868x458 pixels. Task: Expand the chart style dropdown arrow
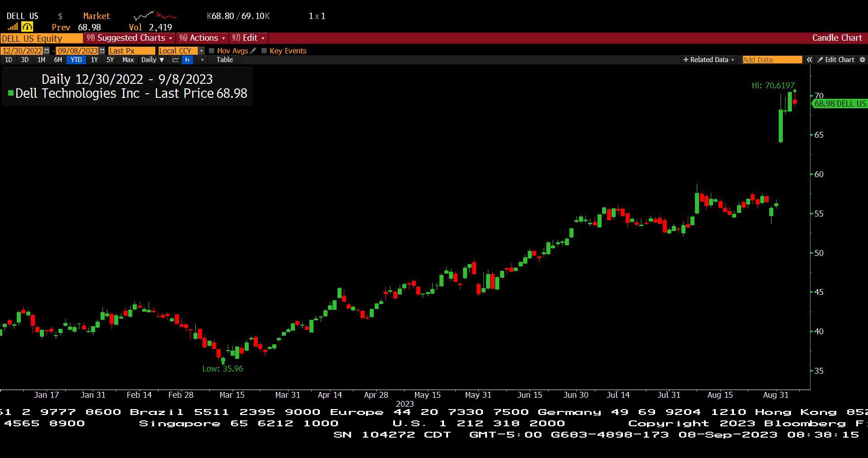coord(202,60)
